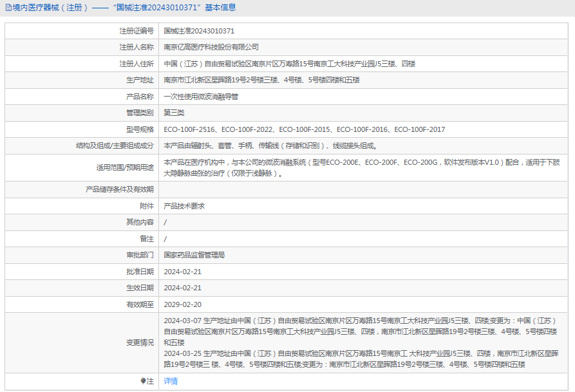Click the 其他内容 label
Viewport: 575px width, 392px height.
click(x=140, y=222)
